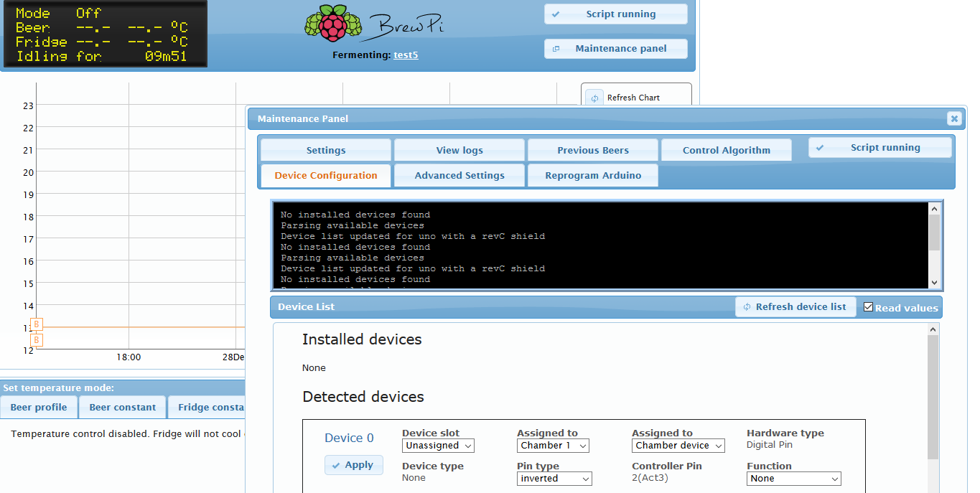The image size is (980, 493).
Task: Expand the Chamber 1 assignment dropdown
Action: click(553, 446)
